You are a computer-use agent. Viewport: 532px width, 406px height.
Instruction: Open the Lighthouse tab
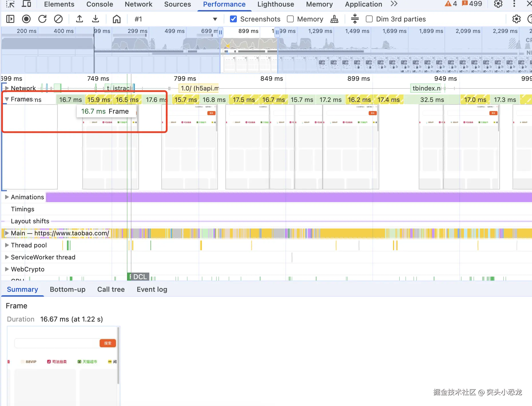click(x=276, y=4)
